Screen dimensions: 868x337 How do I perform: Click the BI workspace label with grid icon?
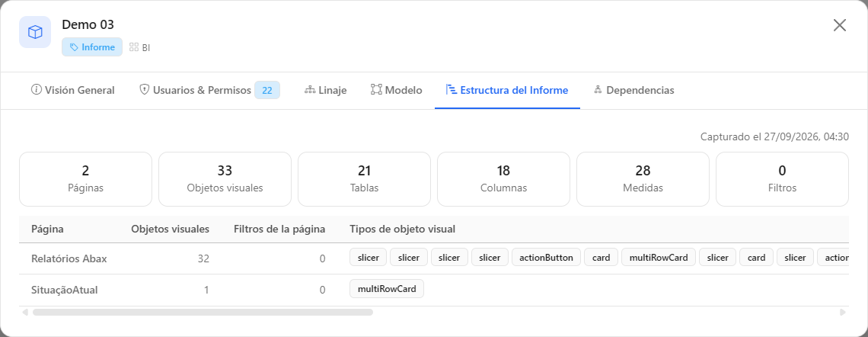point(139,48)
